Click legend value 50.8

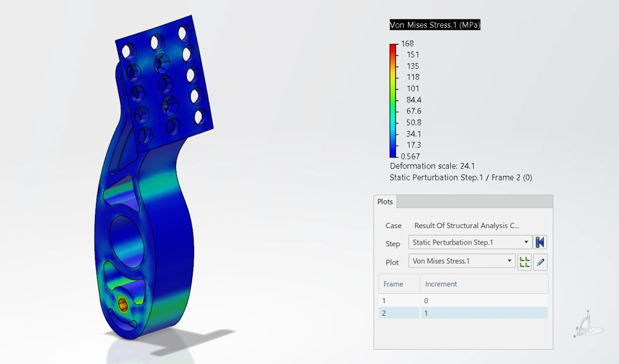tap(414, 122)
